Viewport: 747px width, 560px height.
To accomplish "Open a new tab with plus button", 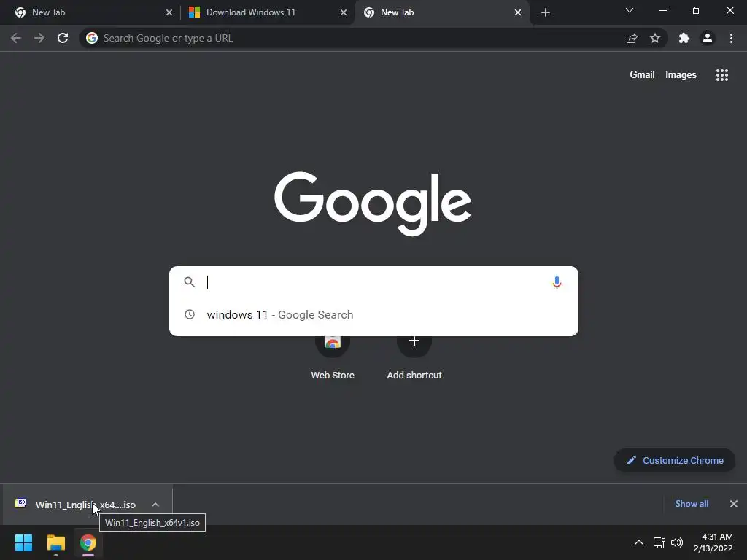I will pos(546,12).
